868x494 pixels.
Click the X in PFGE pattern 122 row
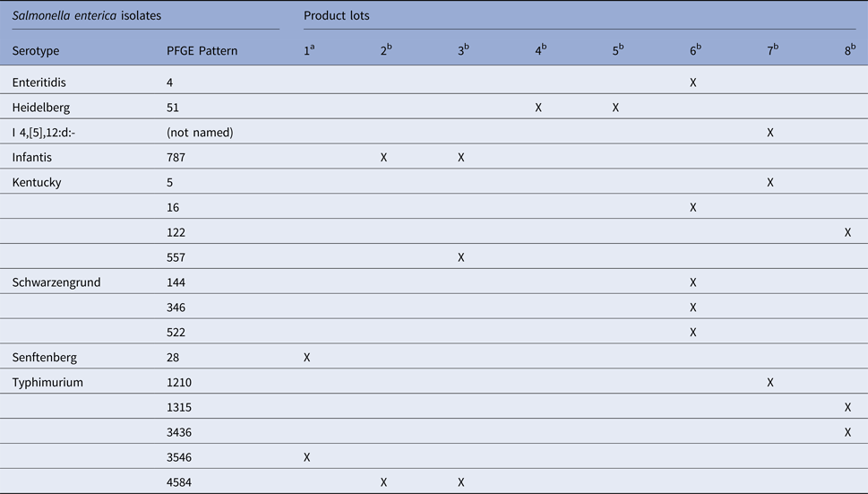point(847,232)
